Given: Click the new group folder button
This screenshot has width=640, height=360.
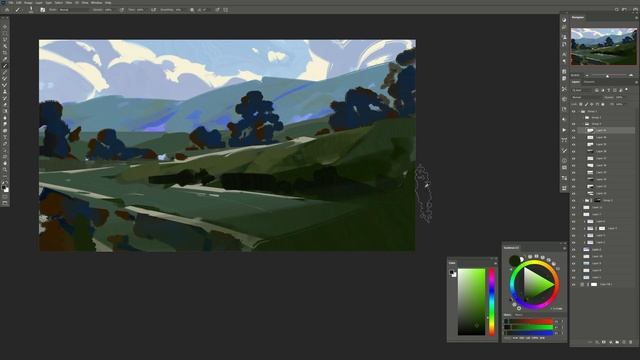Looking at the screenshot, I should click(617, 342).
